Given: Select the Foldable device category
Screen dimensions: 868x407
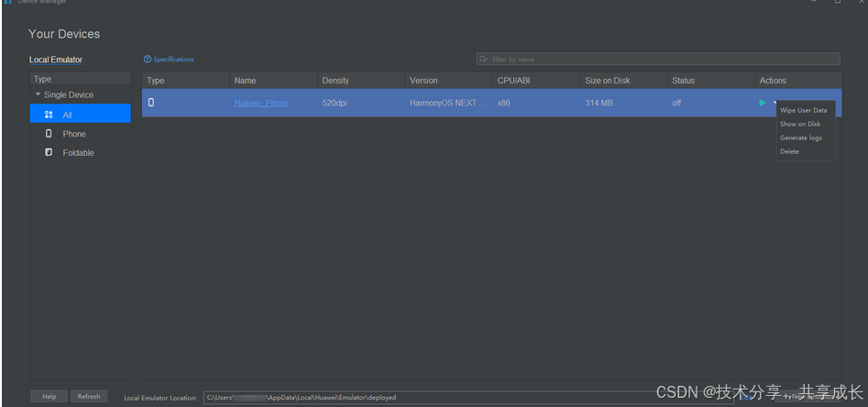Looking at the screenshot, I should point(81,152).
